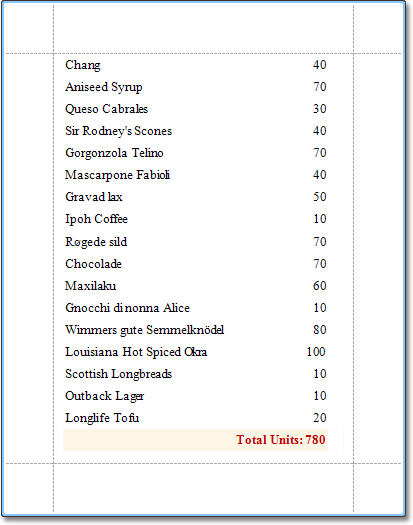The height and width of the screenshot is (525, 413).
Task: Select Sir Rodney's Scones entry
Action: [119, 131]
